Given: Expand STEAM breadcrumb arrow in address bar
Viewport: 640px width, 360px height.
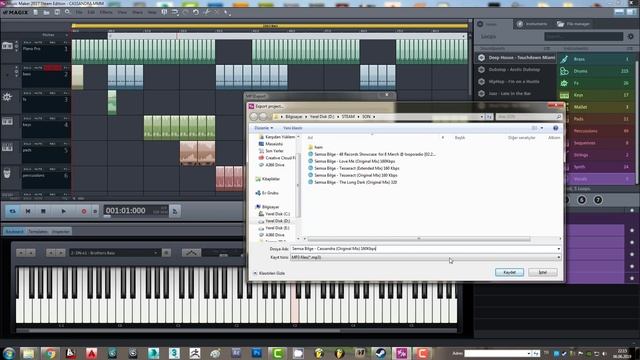Looking at the screenshot, I should point(358,117).
